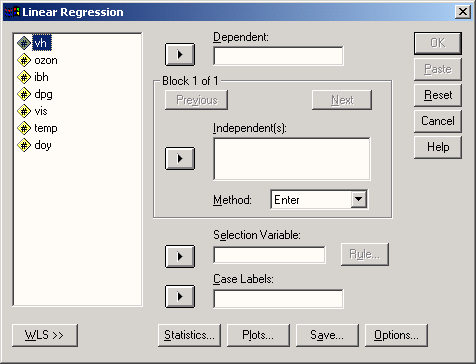
Task: Click into the Selection Variable field
Action: [269, 255]
